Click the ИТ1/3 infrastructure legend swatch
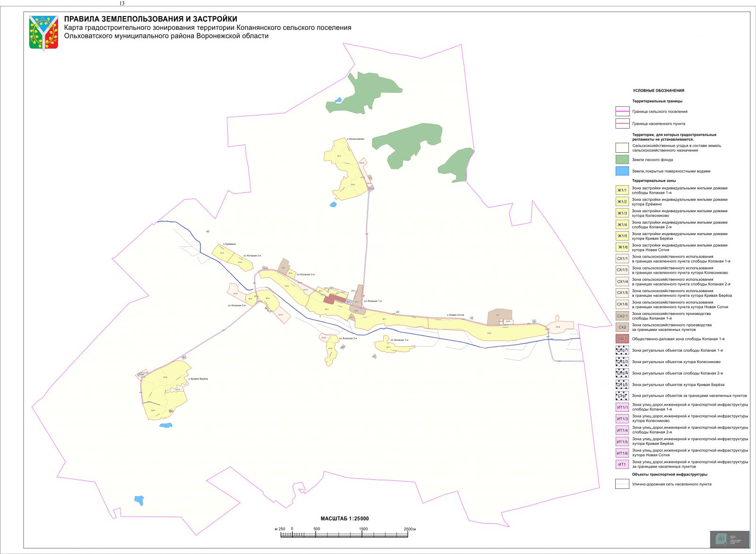Screen dimensions: 756x554 [x=622, y=419]
